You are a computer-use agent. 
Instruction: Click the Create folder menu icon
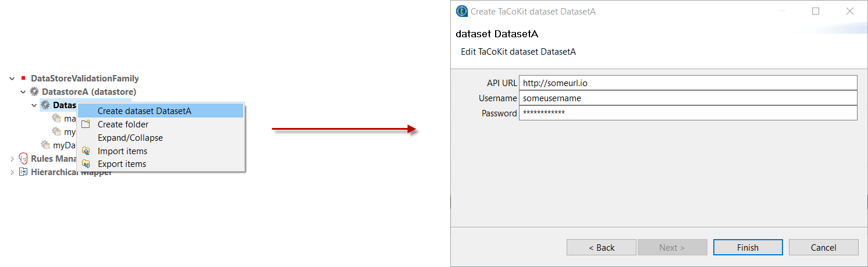pos(86,124)
